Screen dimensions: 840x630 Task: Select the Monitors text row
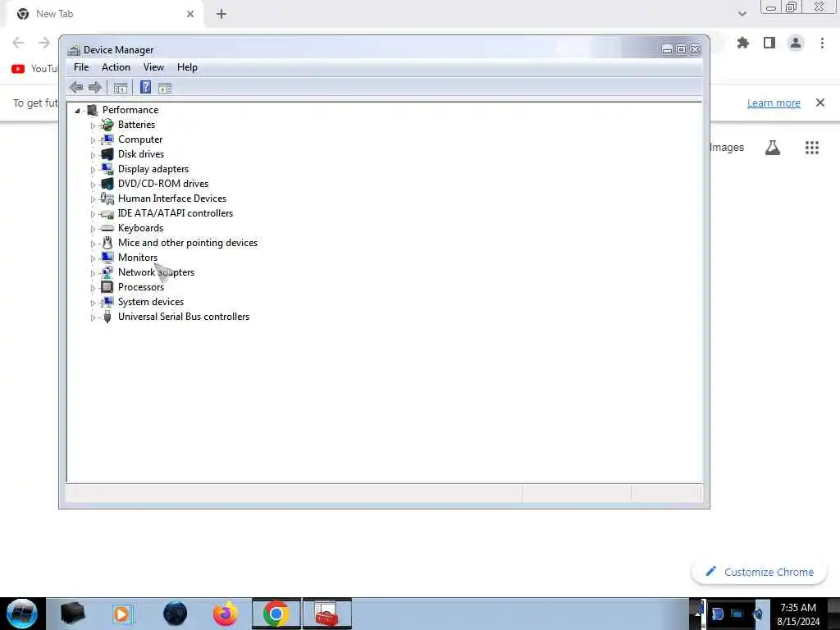(138, 258)
